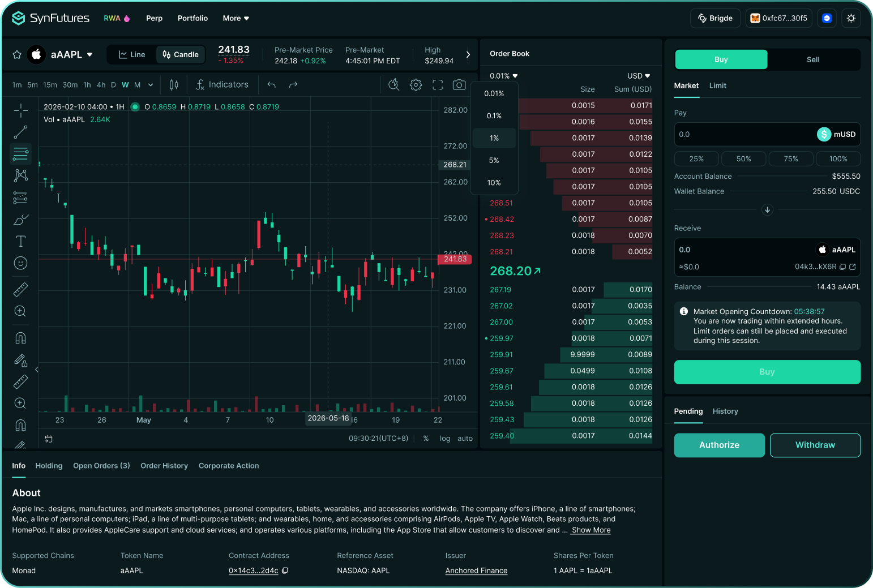Image resolution: width=873 pixels, height=588 pixels.
Task: Open Indicators panel
Action: click(x=222, y=85)
